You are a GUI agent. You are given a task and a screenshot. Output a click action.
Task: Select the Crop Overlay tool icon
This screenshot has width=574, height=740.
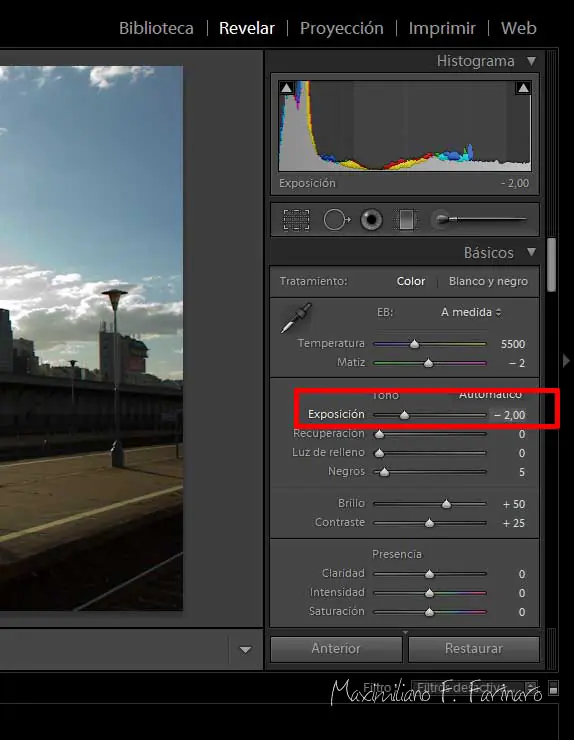(x=296, y=220)
